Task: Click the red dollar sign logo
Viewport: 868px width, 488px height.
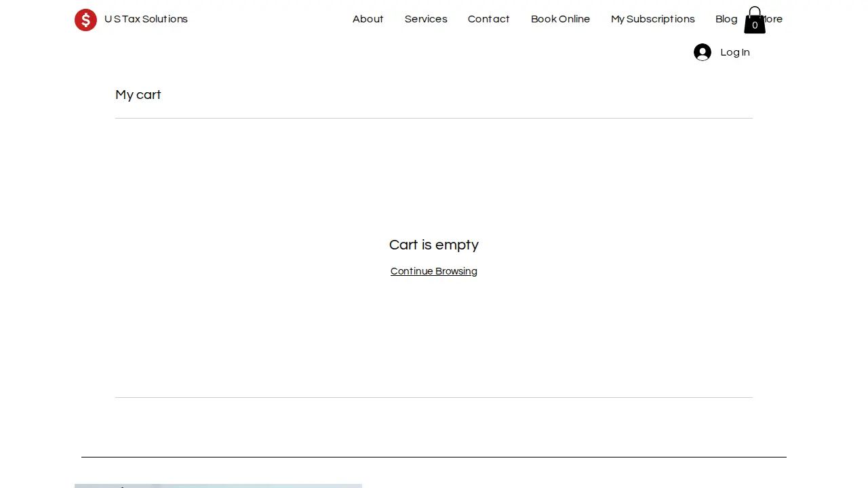Action: pyautogui.click(x=85, y=20)
